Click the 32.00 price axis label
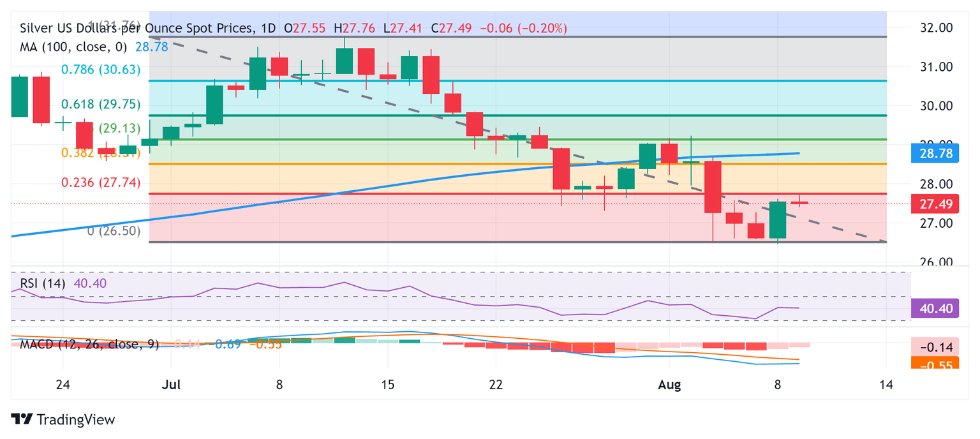This screenshot has height=439, width=980. coord(935,27)
